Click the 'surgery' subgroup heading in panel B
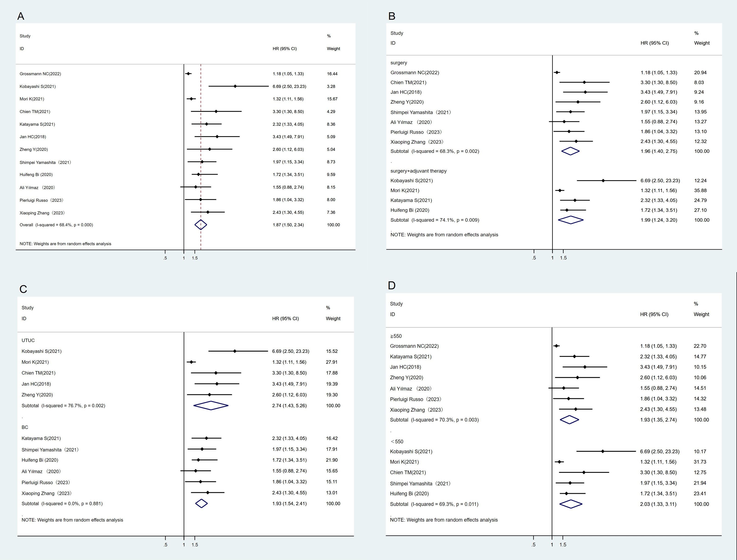737x560 pixels. click(399, 63)
